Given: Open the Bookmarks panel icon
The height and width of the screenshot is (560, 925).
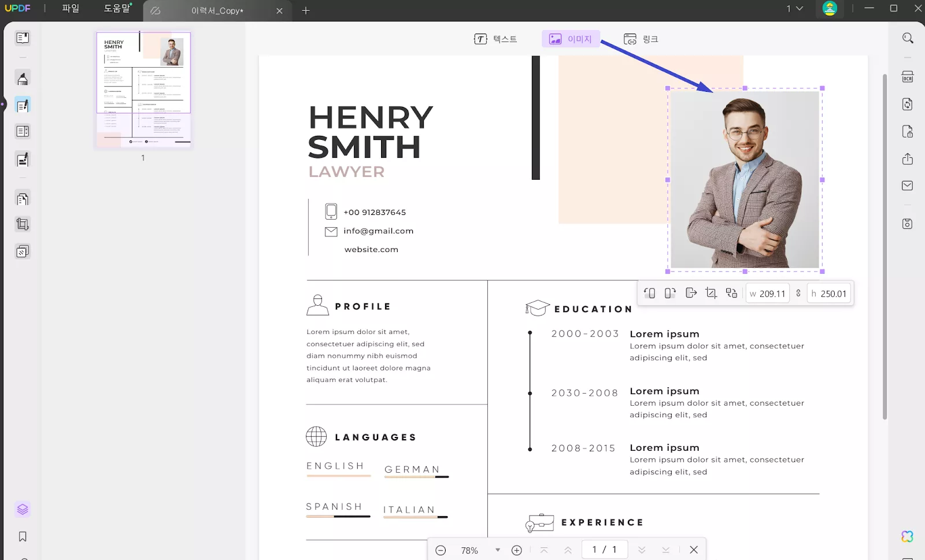Looking at the screenshot, I should 23,537.
